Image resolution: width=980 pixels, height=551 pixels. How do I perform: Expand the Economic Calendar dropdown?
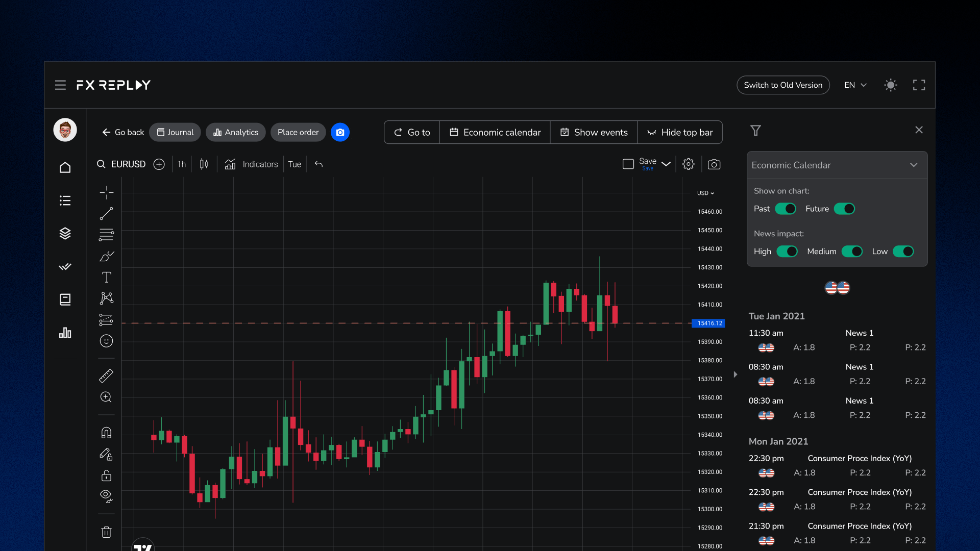point(914,165)
